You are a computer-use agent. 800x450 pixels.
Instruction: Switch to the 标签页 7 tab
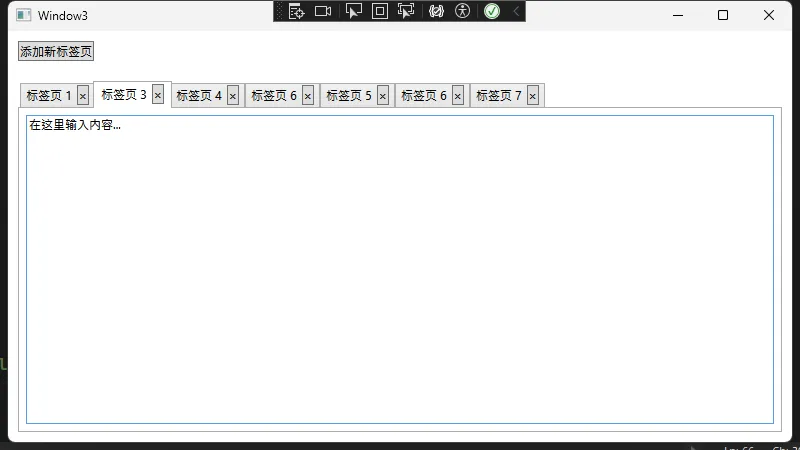pyautogui.click(x=499, y=96)
